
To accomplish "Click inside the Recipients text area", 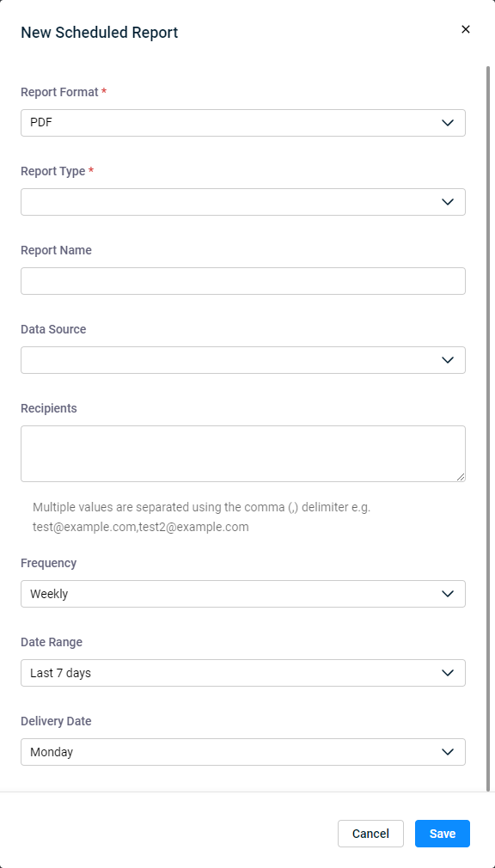I will coord(243,454).
